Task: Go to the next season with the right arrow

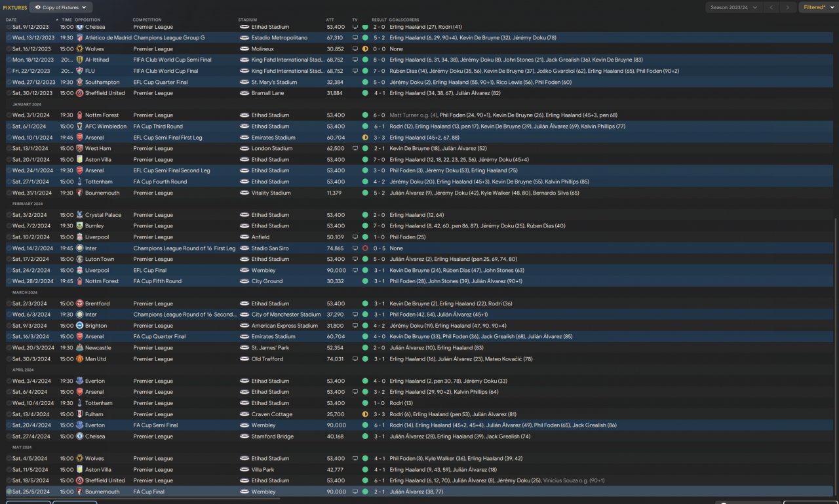Action: click(788, 7)
